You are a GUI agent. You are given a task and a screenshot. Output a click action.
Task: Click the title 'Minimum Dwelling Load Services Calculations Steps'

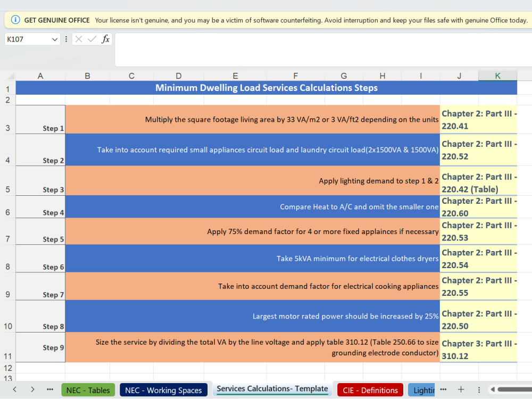tap(267, 88)
